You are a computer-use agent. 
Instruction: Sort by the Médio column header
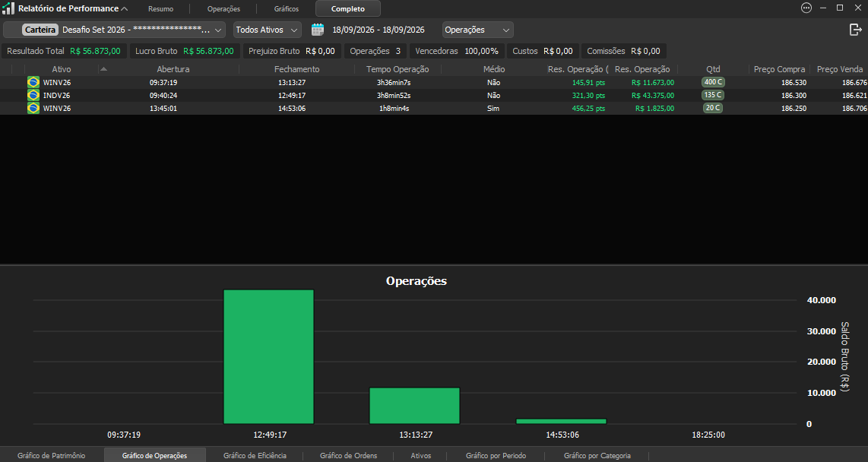pos(494,69)
